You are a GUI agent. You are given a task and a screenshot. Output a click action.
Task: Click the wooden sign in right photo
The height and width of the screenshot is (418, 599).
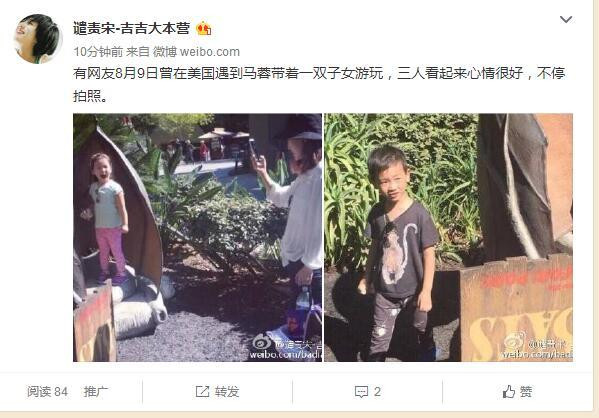click(516, 309)
